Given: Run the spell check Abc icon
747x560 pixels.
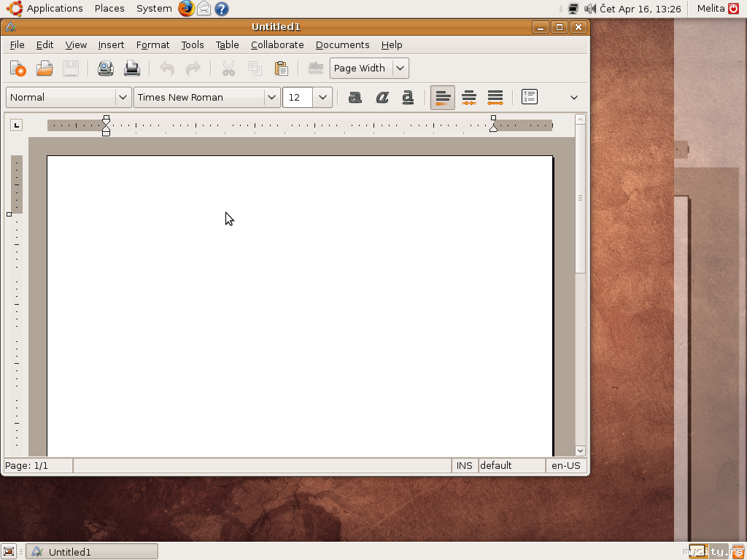Looking at the screenshot, I should pyautogui.click(x=315, y=69).
